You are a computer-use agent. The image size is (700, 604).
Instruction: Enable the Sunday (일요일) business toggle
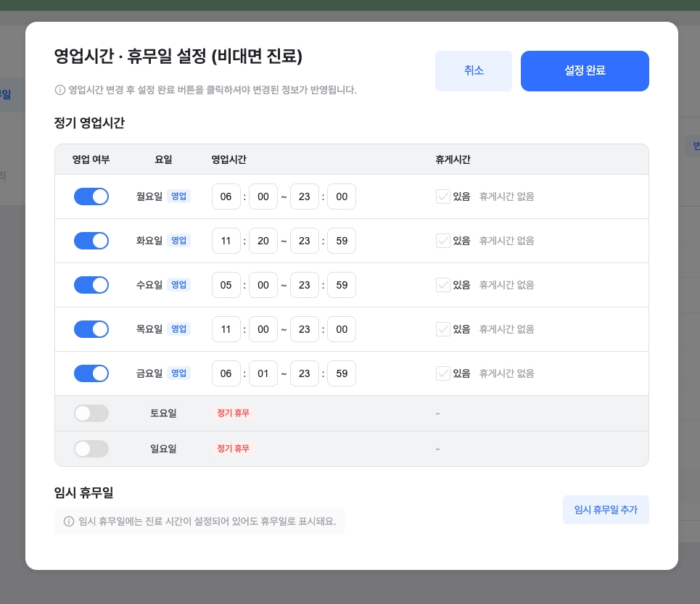91,449
